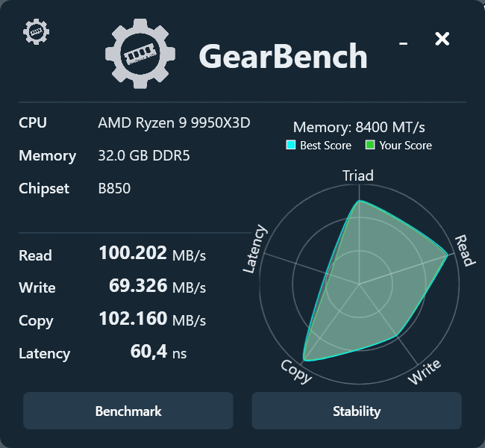Select the Latency value 60,4

pyautogui.click(x=148, y=352)
